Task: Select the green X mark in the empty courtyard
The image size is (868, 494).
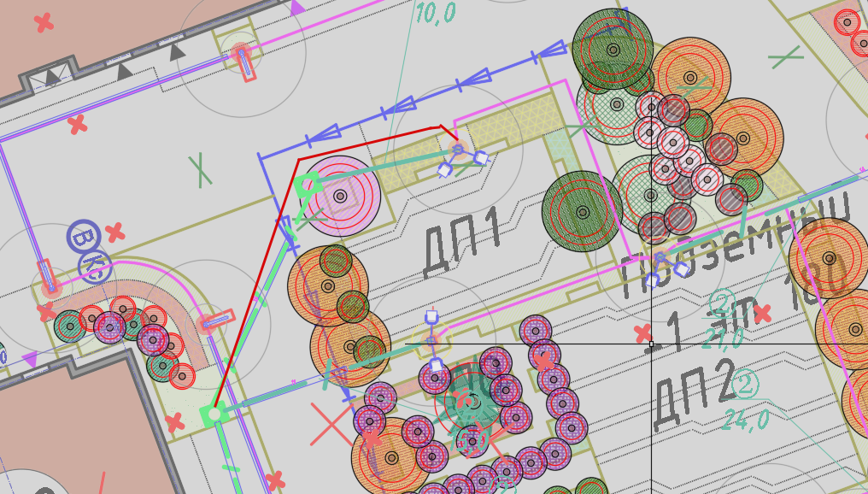Action: point(201,171)
